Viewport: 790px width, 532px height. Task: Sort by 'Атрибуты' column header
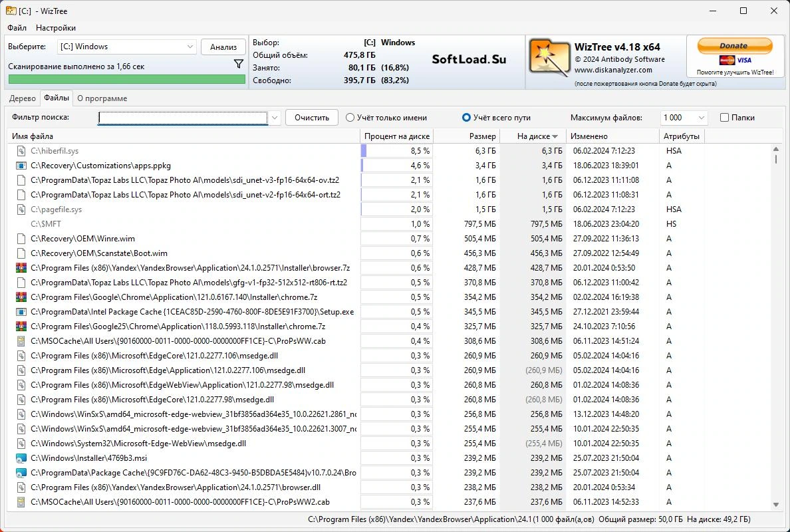(x=681, y=136)
